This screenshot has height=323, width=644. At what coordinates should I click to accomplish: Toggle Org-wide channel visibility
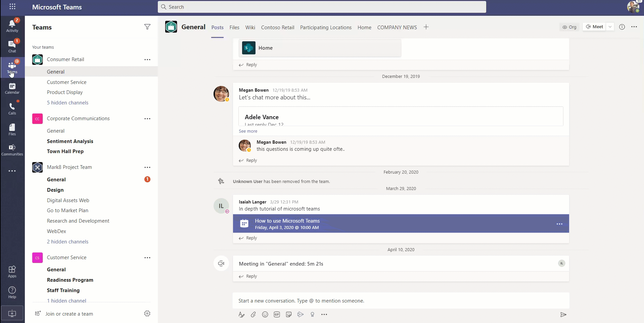tap(569, 27)
